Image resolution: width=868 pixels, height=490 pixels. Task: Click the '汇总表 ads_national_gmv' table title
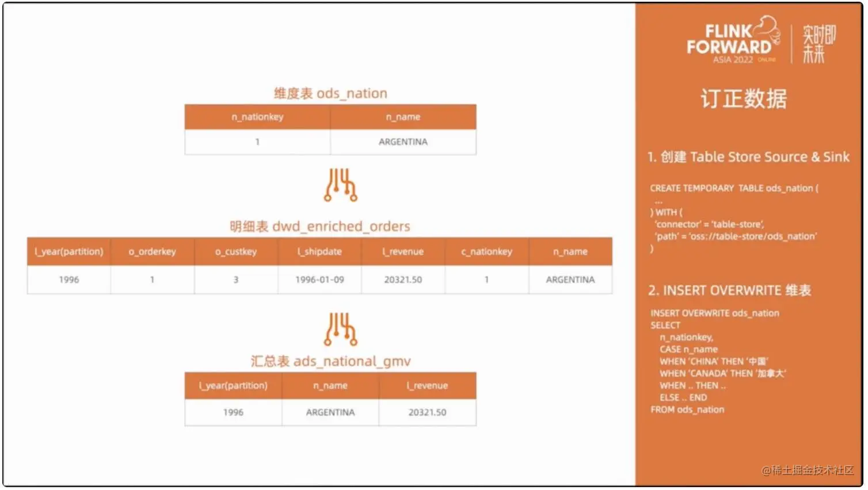pyautogui.click(x=330, y=361)
